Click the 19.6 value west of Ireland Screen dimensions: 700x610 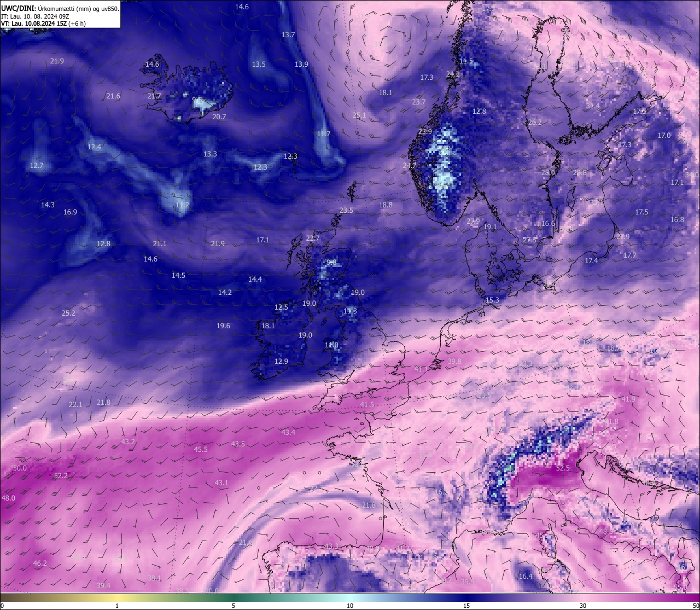tap(223, 326)
